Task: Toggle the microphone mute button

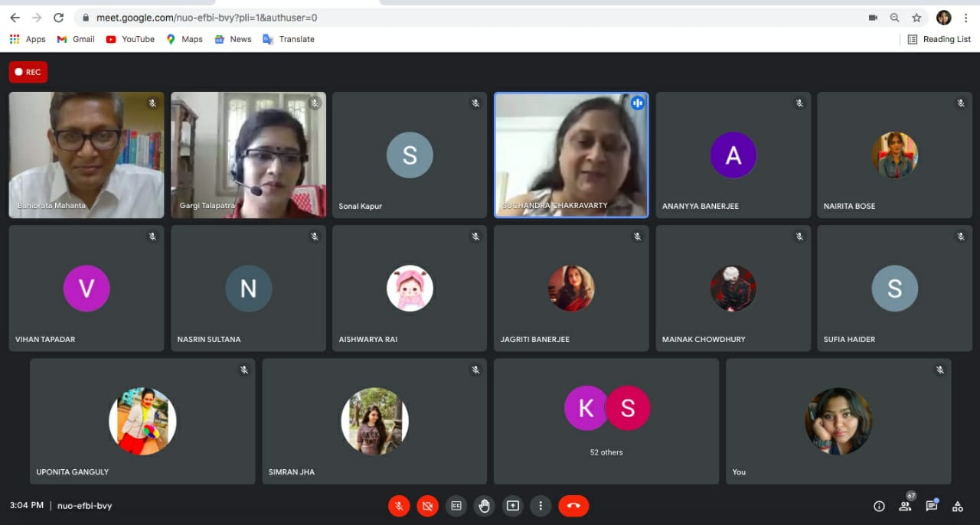Action: pyautogui.click(x=399, y=506)
